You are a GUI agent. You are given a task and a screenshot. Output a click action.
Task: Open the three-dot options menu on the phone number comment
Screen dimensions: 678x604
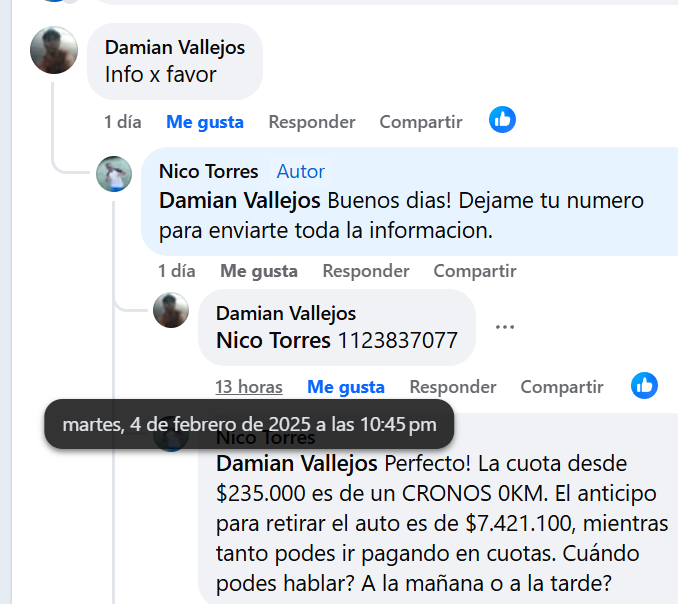[505, 327]
